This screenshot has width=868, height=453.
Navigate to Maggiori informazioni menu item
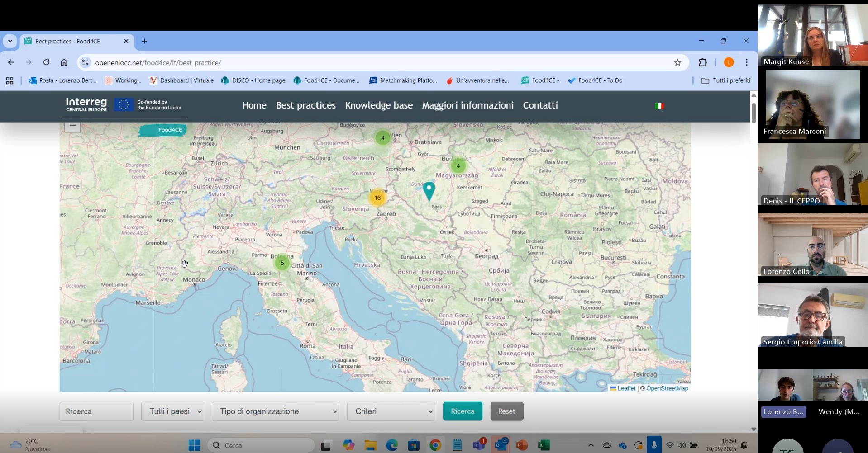(x=467, y=105)
